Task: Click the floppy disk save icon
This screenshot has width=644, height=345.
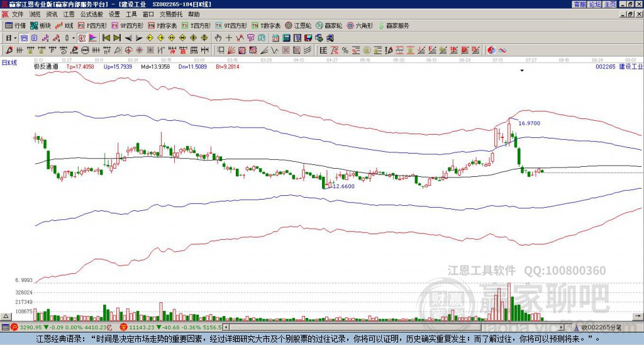Action: tap(308, 38)
